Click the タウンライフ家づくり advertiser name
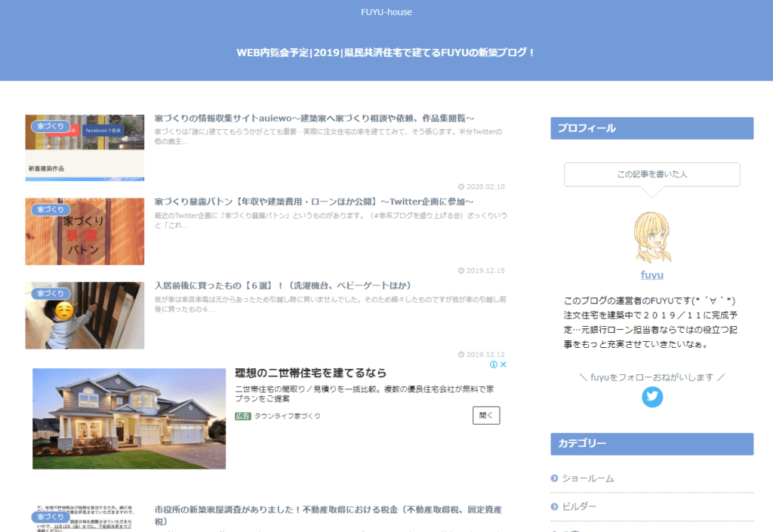Image resolution: width=773 pixels, height=532 pixels. tap(288, 417)
